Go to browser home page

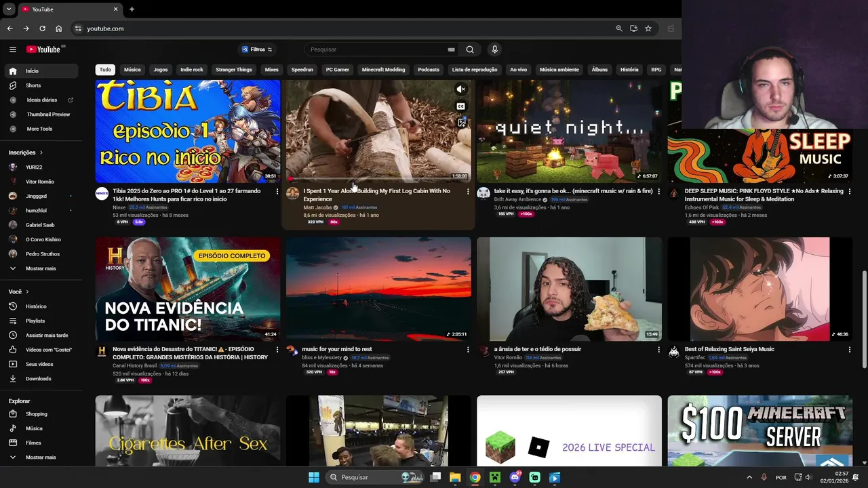[x=58, y=28]
